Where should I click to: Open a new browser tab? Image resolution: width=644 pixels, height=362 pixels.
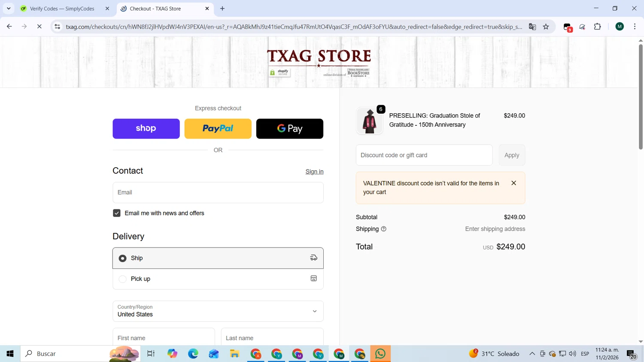pyautogui.click(x=222, y=9)
